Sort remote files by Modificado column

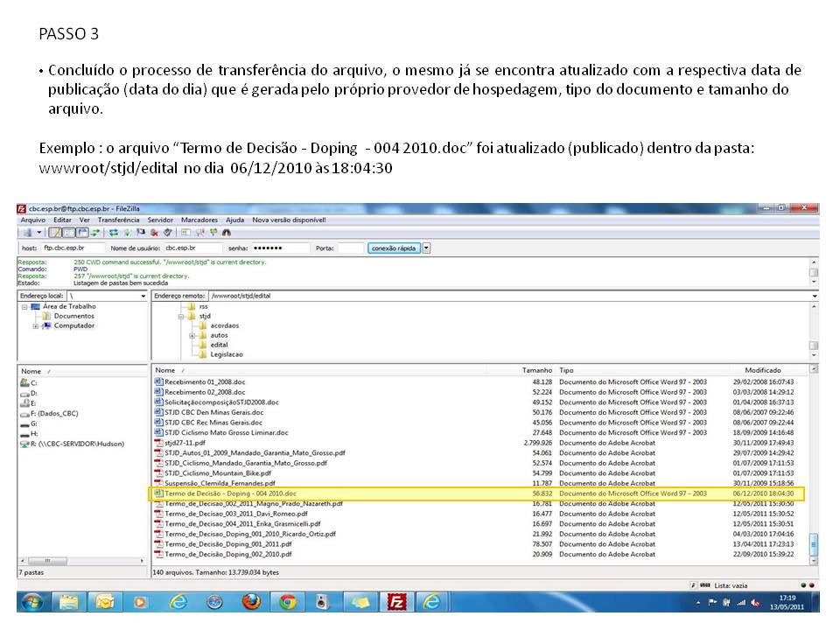click(x=762, y=370)
